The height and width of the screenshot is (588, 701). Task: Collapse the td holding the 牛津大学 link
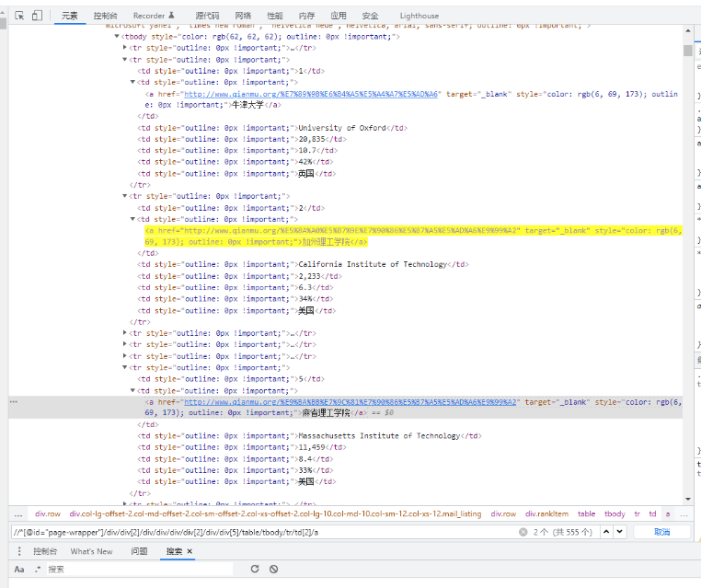132,82
